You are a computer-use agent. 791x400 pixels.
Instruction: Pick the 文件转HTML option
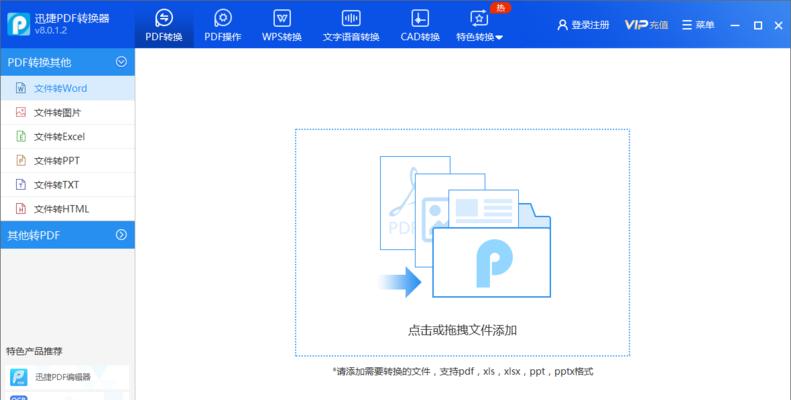pyautogui.click(x=68, y=209)
